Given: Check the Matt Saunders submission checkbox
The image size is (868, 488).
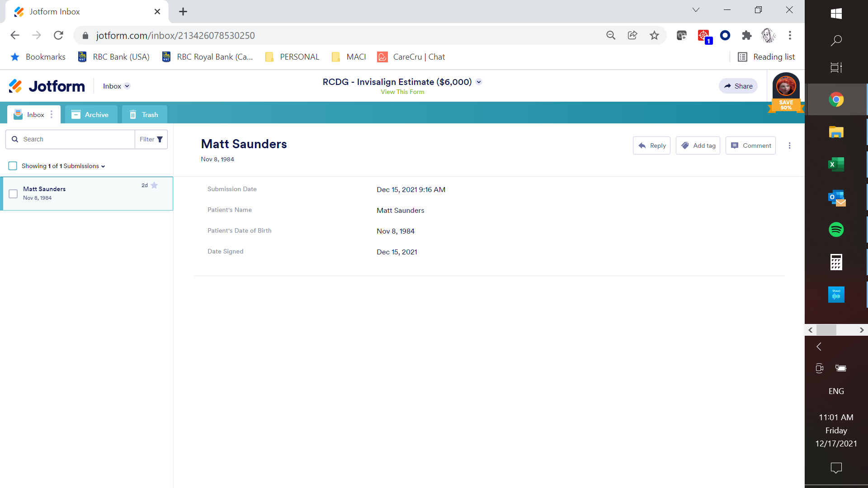Looking at the screenshot, I should (x=13, y=194).
